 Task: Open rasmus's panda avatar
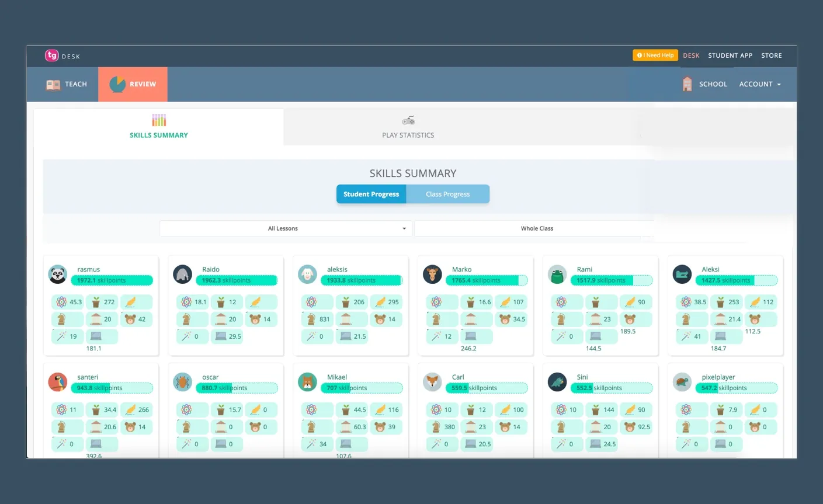click(x=58, y=274)
